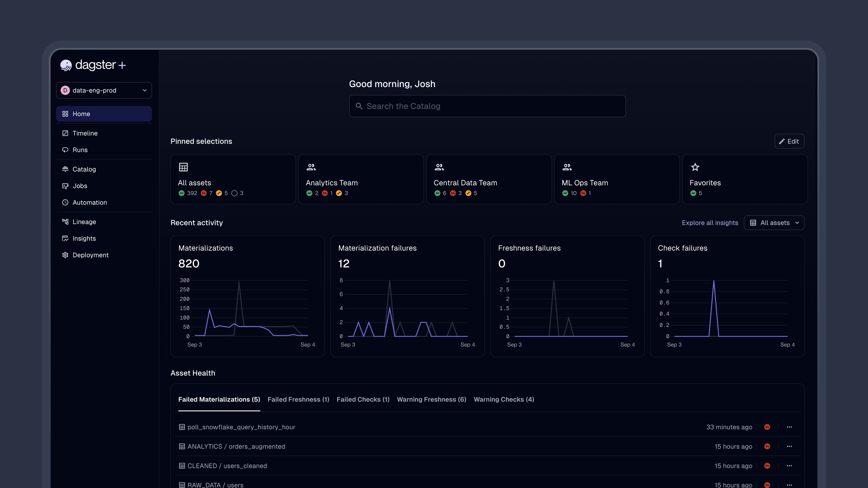
Task: Open poll_snowflake_query_history_hour asset
Action: (x=241, y=427)
